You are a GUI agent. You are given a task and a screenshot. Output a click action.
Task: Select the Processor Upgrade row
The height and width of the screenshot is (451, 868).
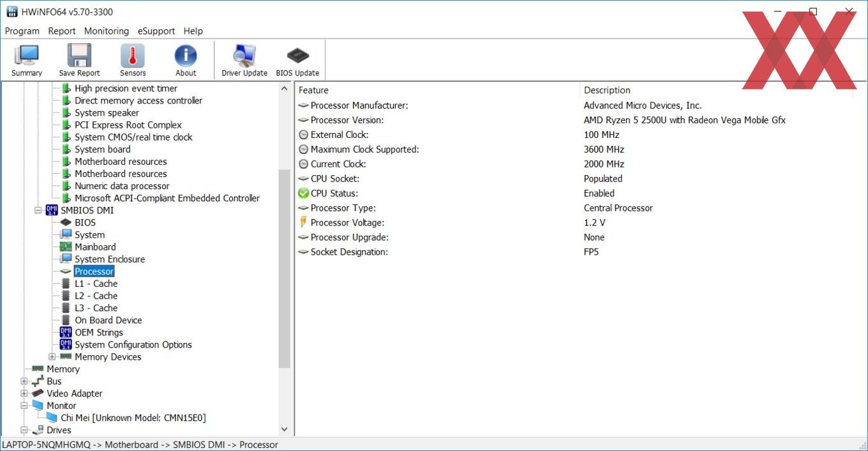click(574, 237)
